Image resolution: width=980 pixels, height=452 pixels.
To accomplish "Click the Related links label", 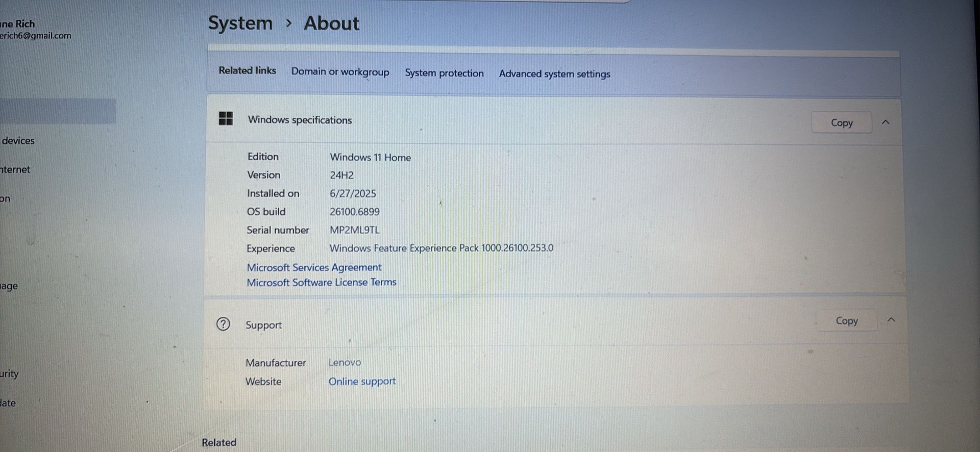I will point(247,70).
